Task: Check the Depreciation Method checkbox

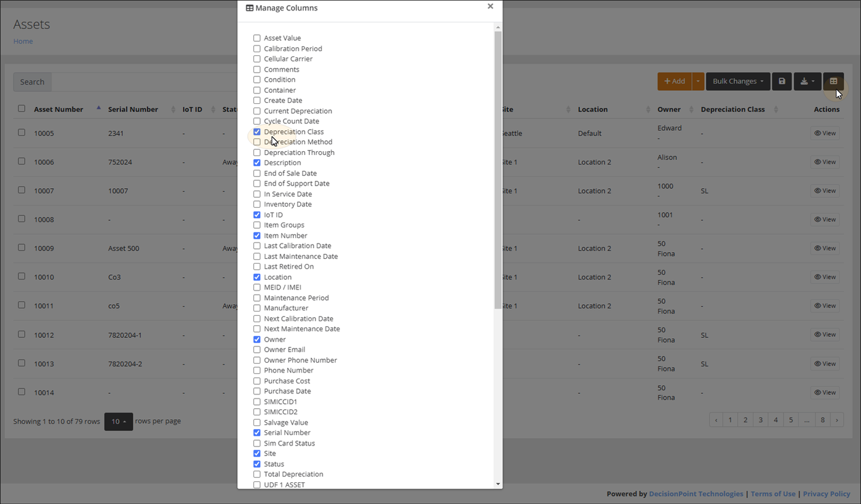Action: point(257,142)
